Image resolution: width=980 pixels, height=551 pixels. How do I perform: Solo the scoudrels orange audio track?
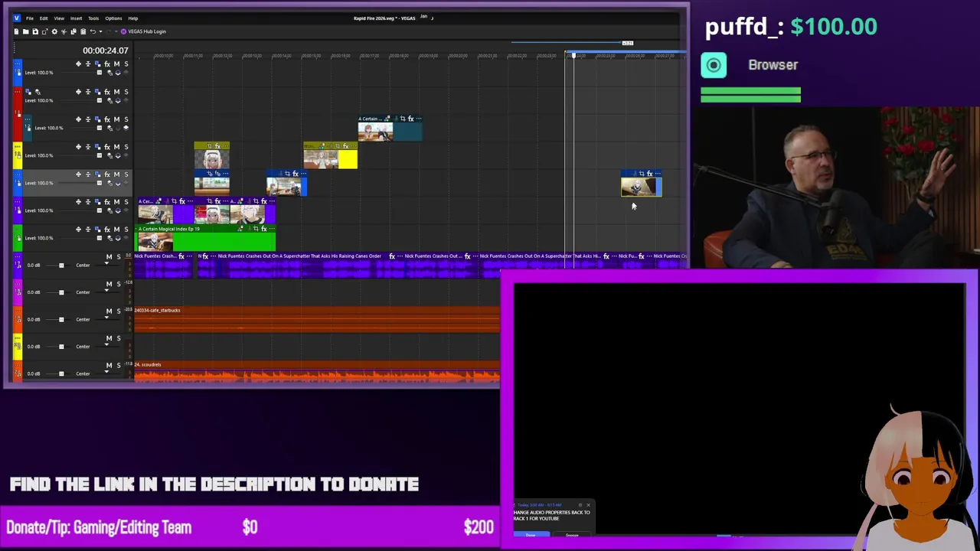118,365
